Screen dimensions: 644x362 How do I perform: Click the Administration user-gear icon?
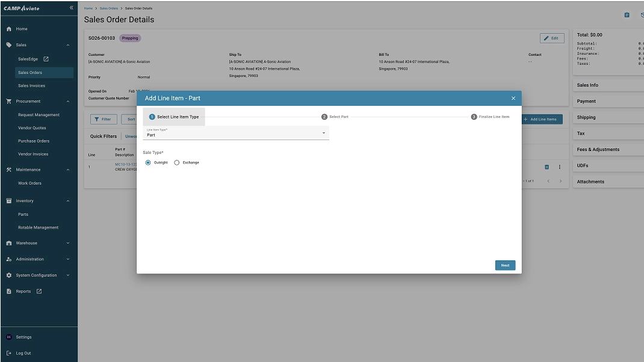9,259
